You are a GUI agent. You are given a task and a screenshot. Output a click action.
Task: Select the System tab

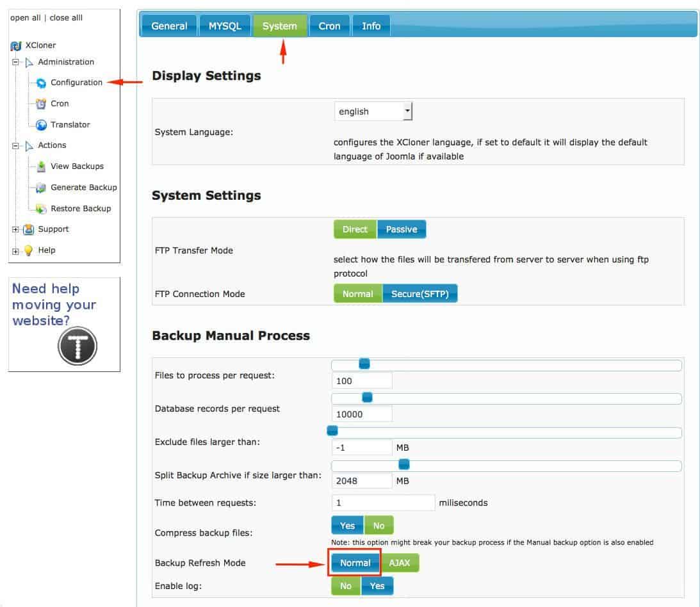pos(280,26)
